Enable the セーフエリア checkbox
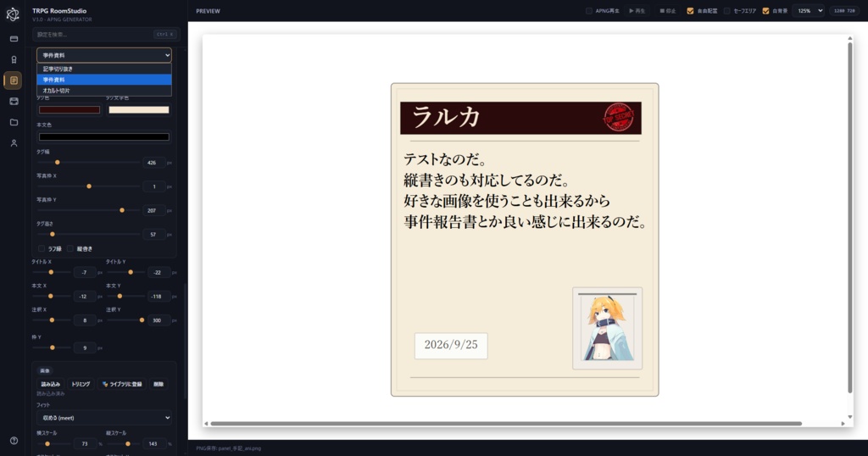This screenshot has height=456, width=868. [x=727, y=11]
